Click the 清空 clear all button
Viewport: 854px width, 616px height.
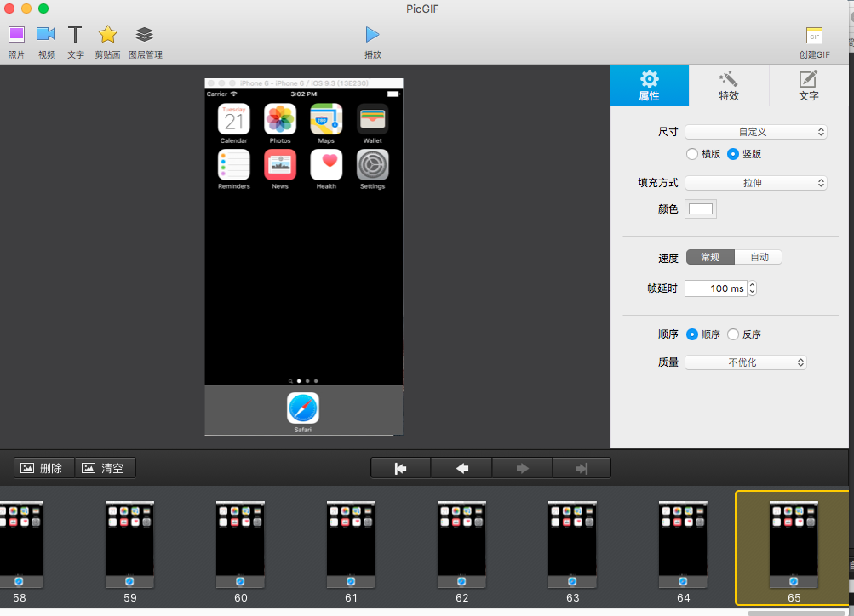pyautogui.click(x=105, y=468)
